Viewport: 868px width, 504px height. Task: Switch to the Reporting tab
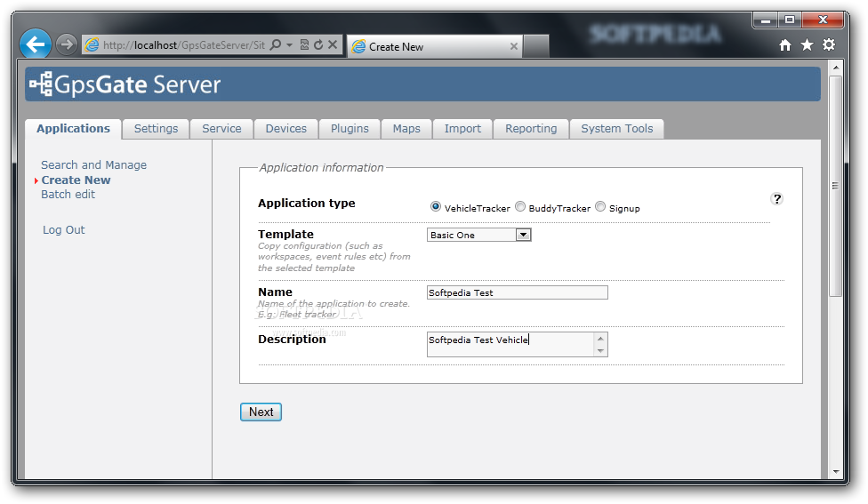point(531,129)
